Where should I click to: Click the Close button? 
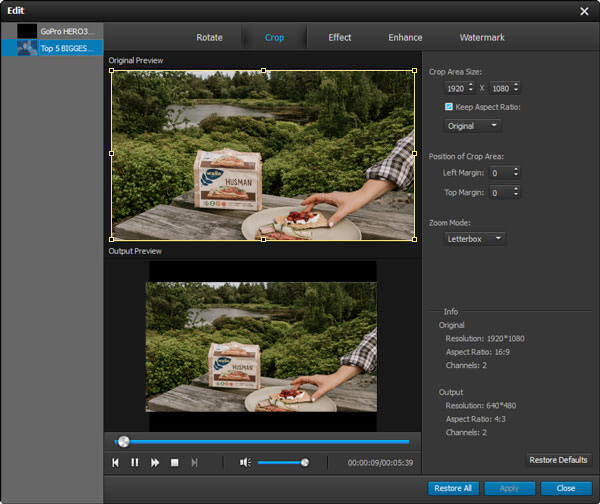tap(566, 488)
